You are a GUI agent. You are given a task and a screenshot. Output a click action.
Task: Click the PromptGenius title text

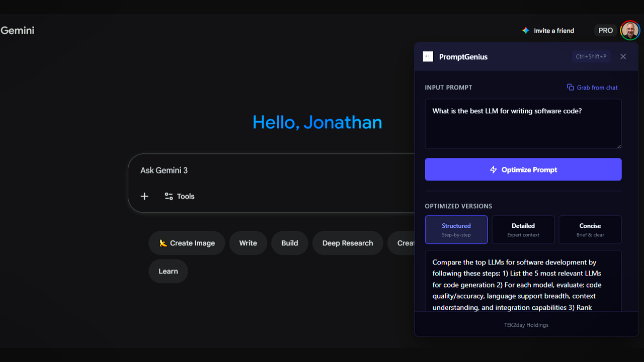463,57
